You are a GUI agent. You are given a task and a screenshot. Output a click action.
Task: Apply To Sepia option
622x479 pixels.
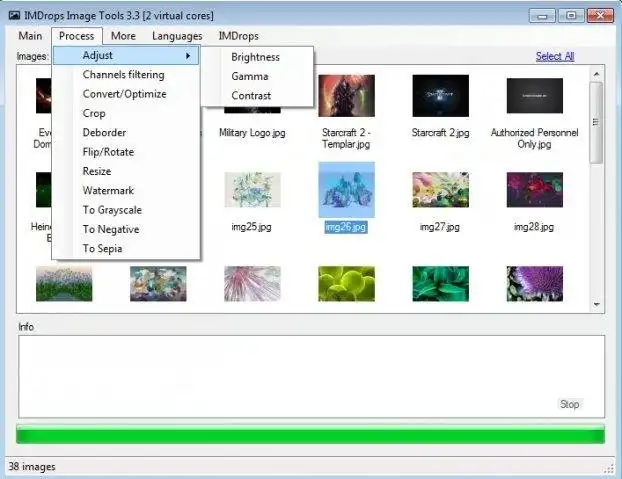click(x=102, y=249)
